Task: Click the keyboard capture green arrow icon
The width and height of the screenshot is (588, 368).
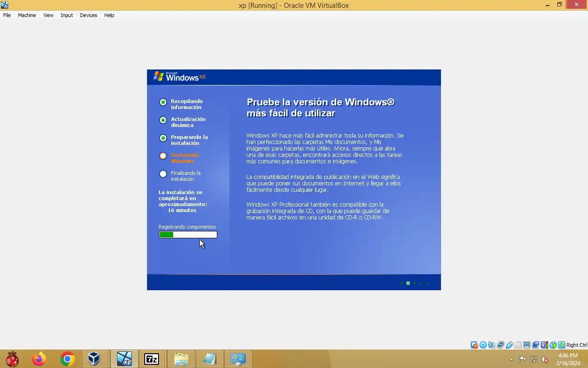Action: 561,345
